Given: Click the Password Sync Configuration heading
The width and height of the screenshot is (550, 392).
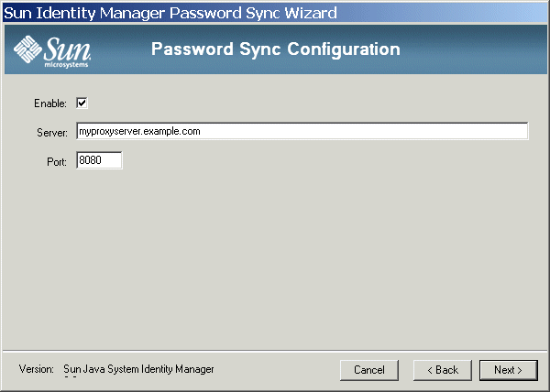Looking at the screenshot, I should click(276, 49).
